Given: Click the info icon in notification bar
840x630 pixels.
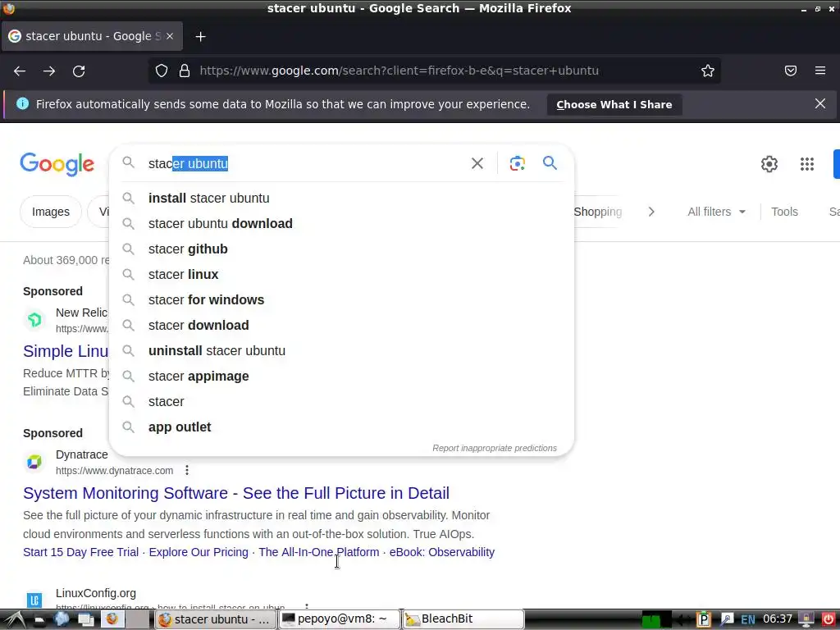Looking at the screenshot, I should click(x=22, y=103).
